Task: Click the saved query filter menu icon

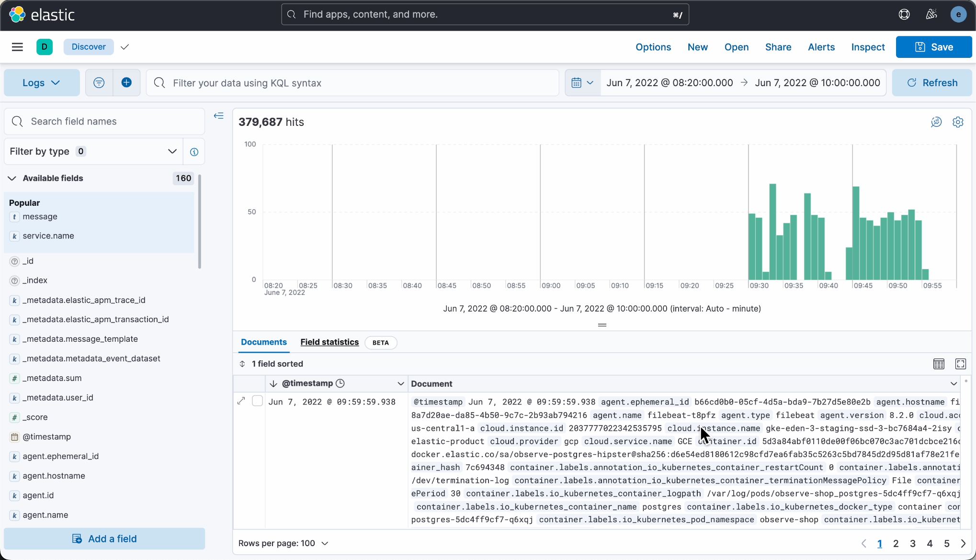Action: coord(99,83)
